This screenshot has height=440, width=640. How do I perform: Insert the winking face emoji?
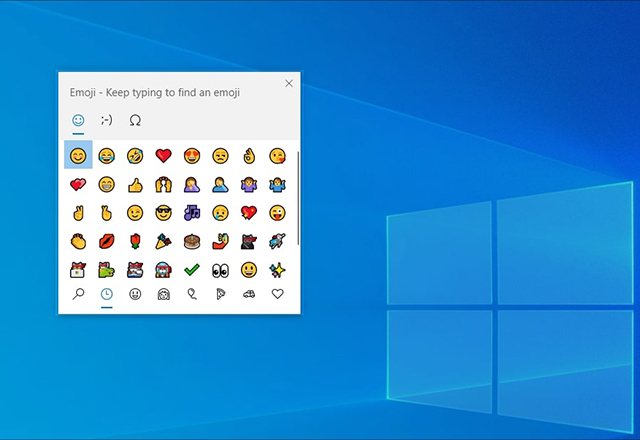click(135, 213)
